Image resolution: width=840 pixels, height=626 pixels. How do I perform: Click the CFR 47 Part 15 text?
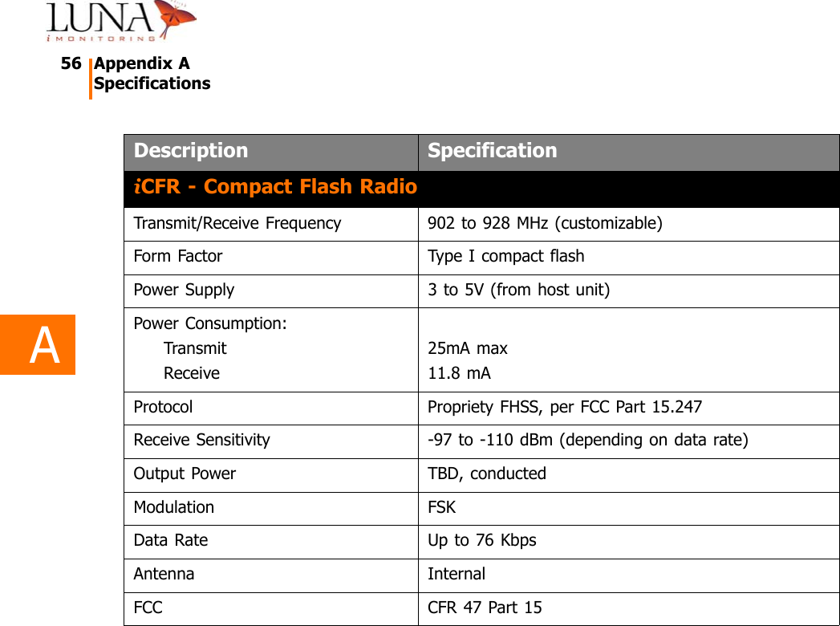[485, 608]
